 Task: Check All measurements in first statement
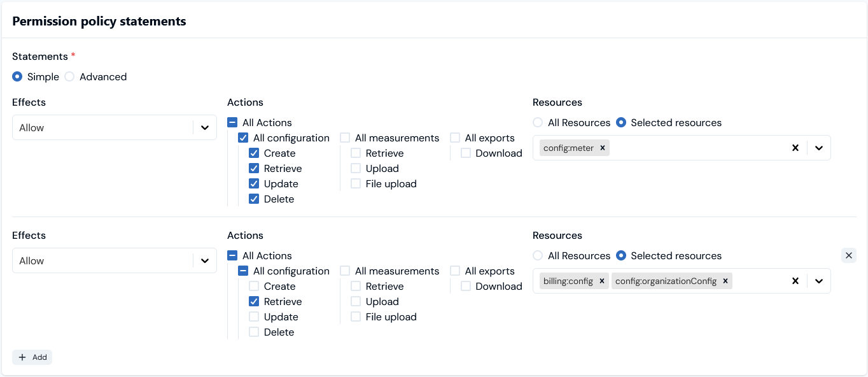pyautogui.click(x=345, y=138)
